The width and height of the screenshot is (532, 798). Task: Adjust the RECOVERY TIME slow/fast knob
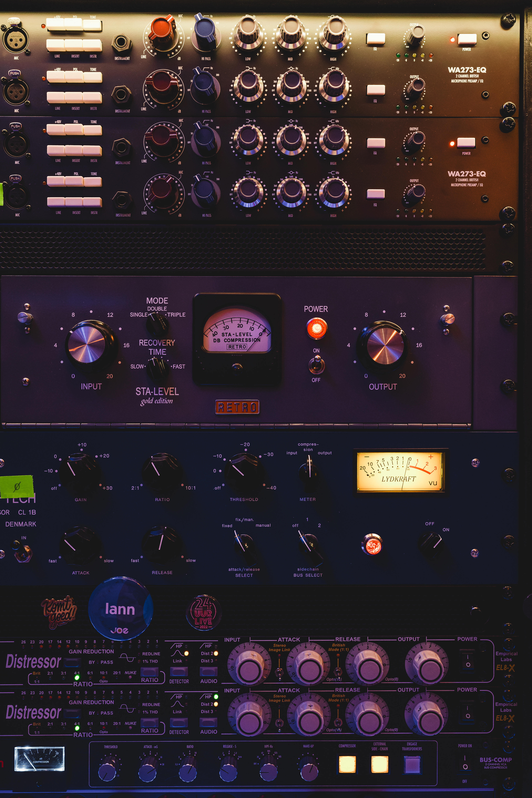tap(157, 367)
